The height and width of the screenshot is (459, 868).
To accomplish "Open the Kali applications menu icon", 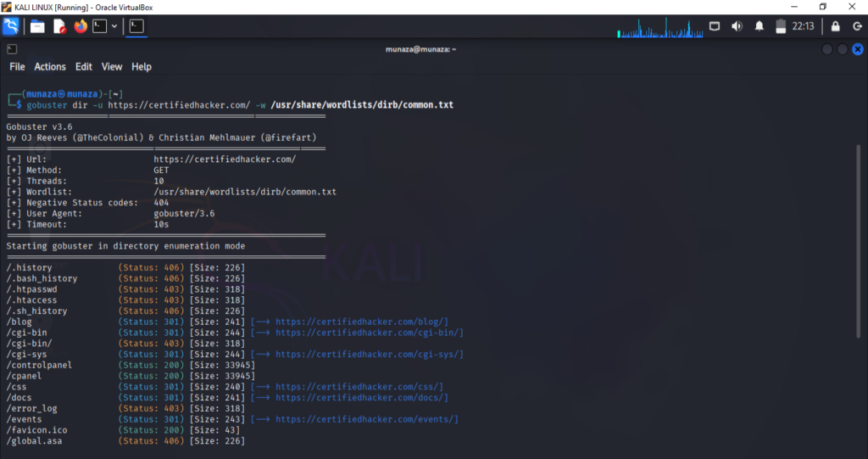I will coord(10,26).
